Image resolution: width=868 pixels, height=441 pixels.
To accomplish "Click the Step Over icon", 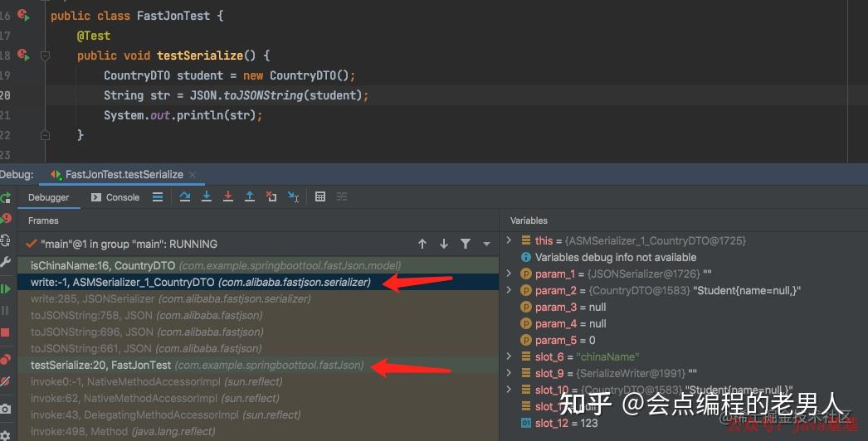I will point(185,196).
